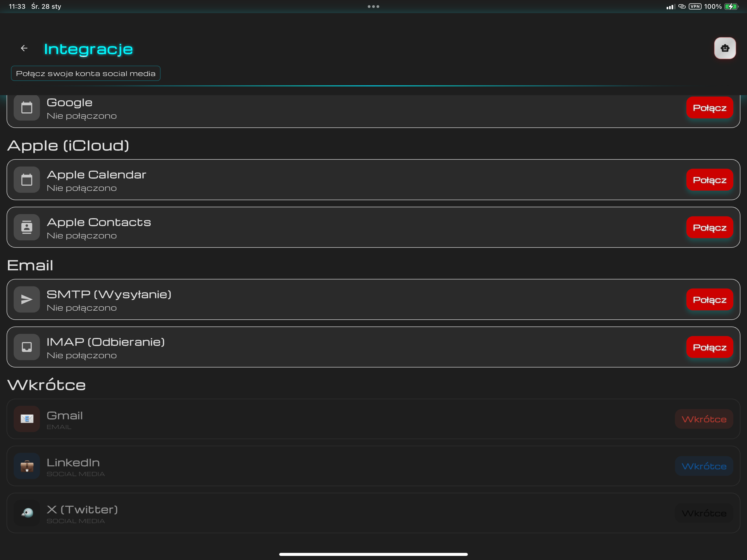This screenshot has height=560, width=747.
Task: Tap the 11:33 clock in status bar
Action: click(x=17, y=6)
